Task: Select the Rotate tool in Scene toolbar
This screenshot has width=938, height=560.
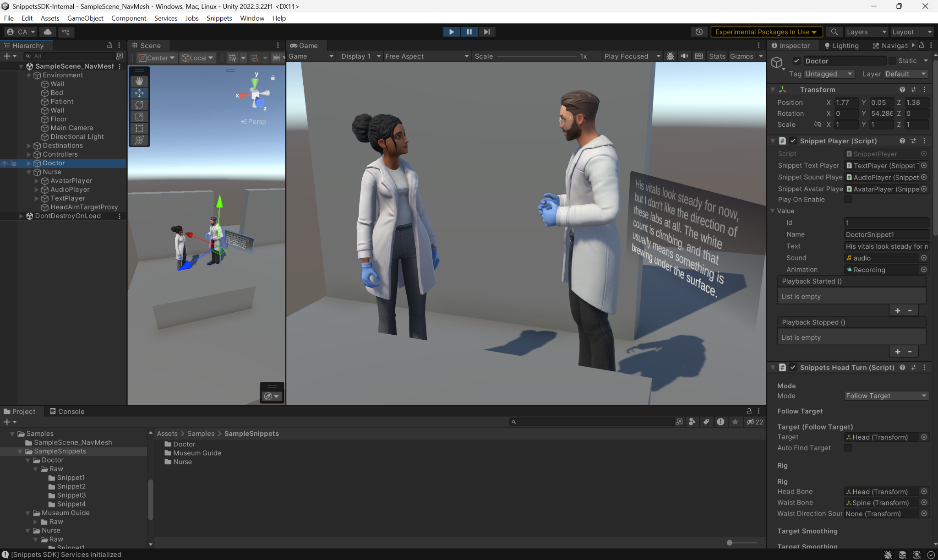Action: 139,105
